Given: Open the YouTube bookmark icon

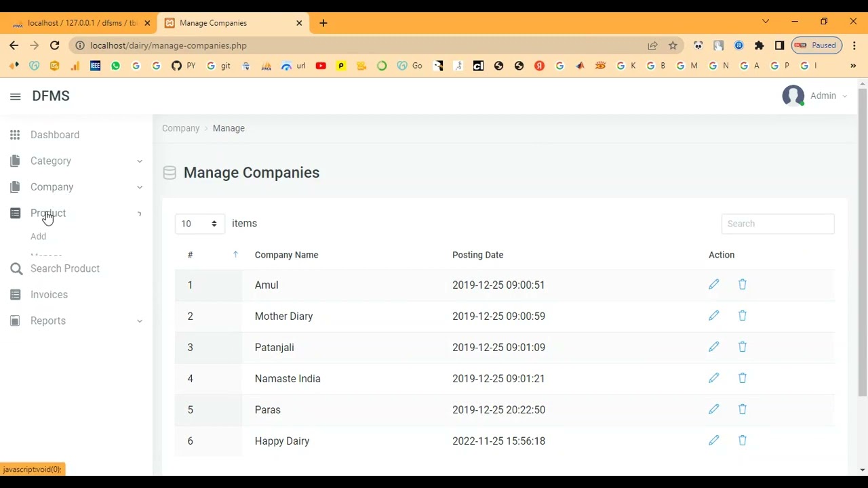Looking at the screenshot, I should click(x=321, y=66).
